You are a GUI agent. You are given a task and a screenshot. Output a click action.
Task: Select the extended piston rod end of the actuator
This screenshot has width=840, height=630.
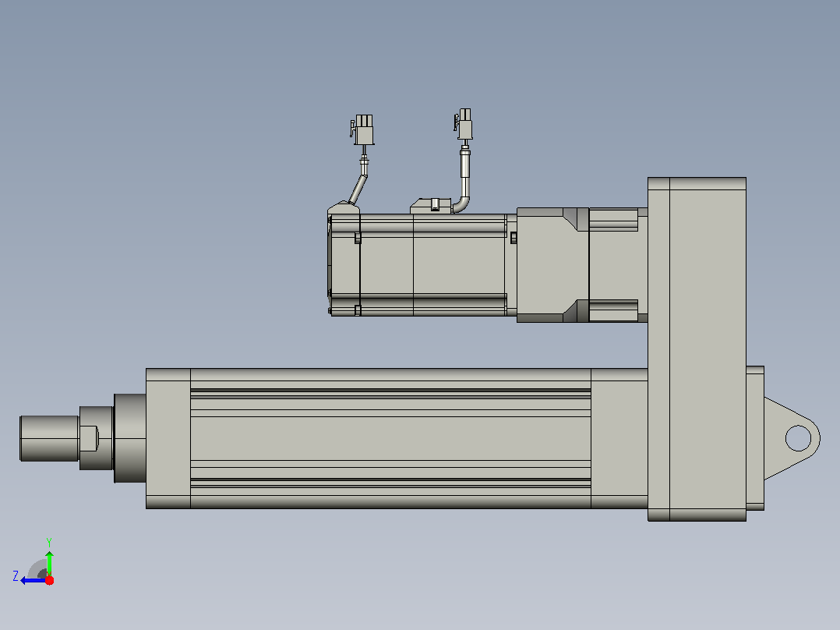point(49,438)
